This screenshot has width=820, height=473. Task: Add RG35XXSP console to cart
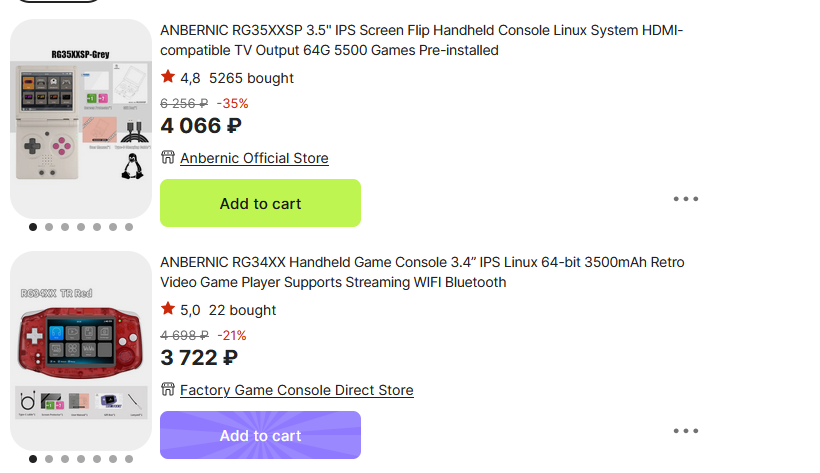click(260, 203)
